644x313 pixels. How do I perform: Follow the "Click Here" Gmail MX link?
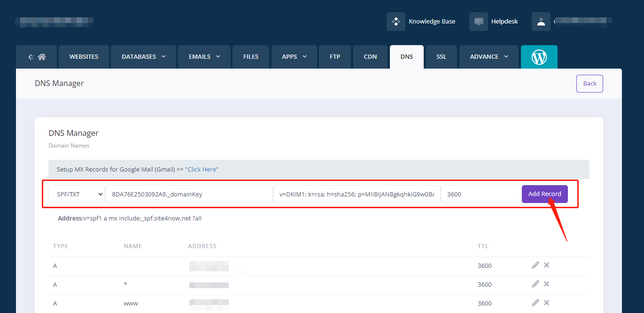[x=202, y=169]
